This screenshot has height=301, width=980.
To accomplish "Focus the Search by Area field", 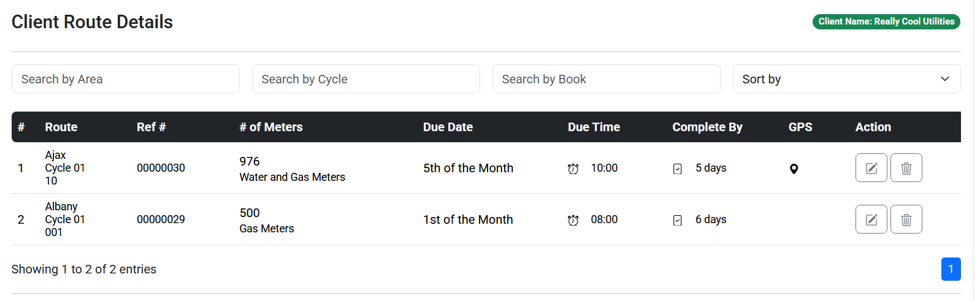I will (126, 79).
